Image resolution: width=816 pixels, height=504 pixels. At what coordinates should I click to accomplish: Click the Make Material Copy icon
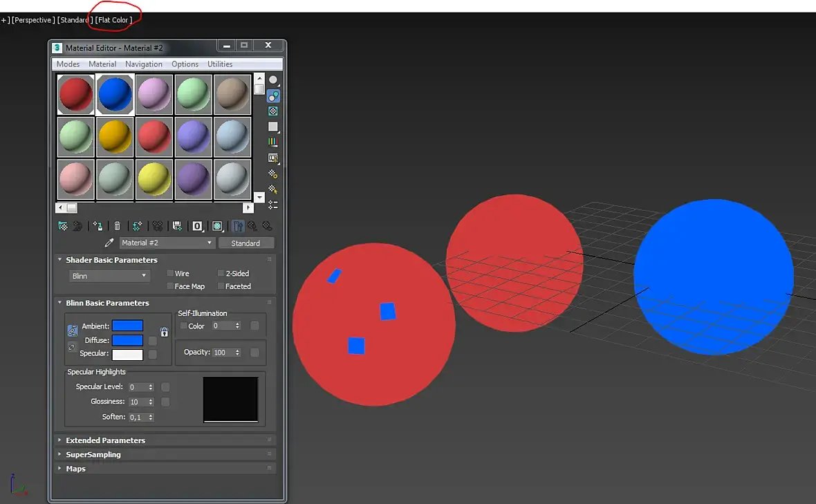[x=137, y=226]
